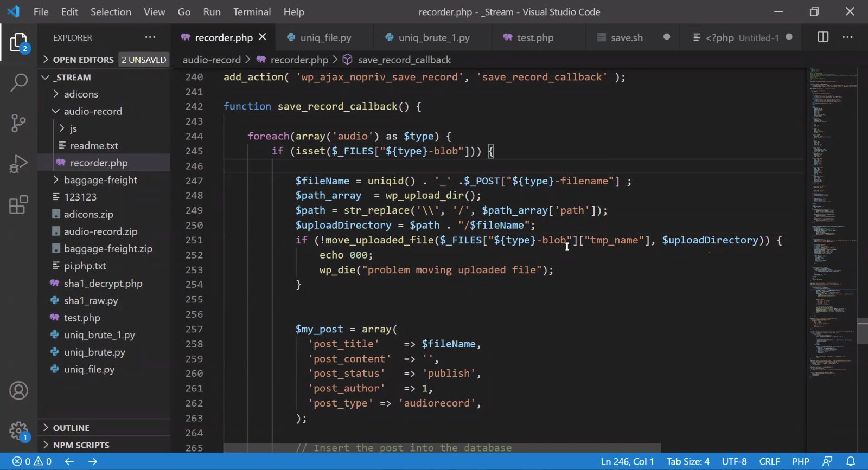The image size is (868, 470).
Task: Open the File menu
Action: click(x=41, y=12)
